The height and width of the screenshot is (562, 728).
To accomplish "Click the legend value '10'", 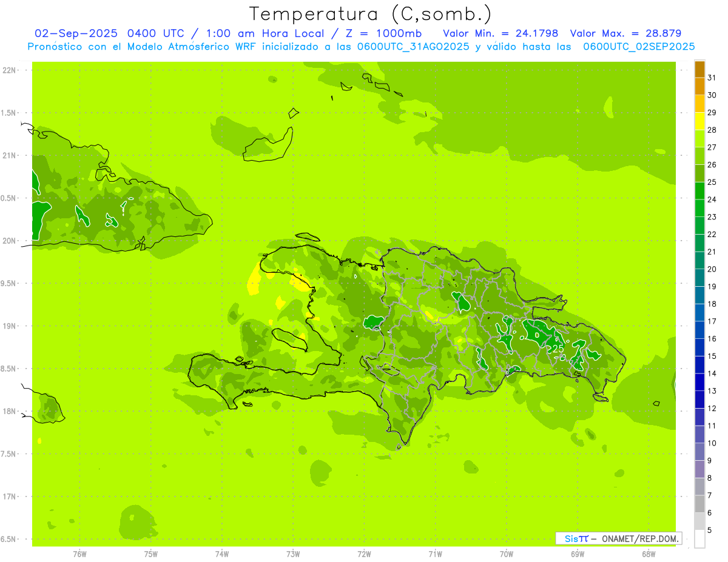I will coord(712,443).
